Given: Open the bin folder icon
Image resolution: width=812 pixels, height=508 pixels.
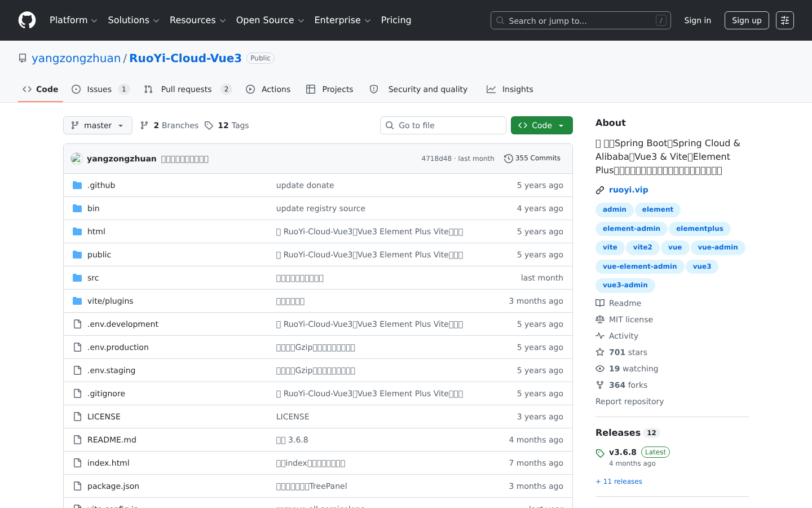Looking at the screenshot, I should [77, 208].
